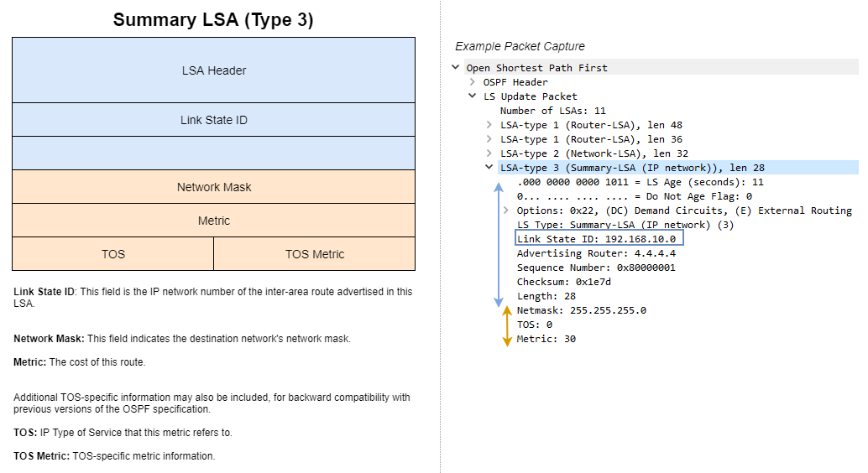This screenshot has width=868, height=473.
Task: Select the Metric: 30 line
Action: point(546,339)
